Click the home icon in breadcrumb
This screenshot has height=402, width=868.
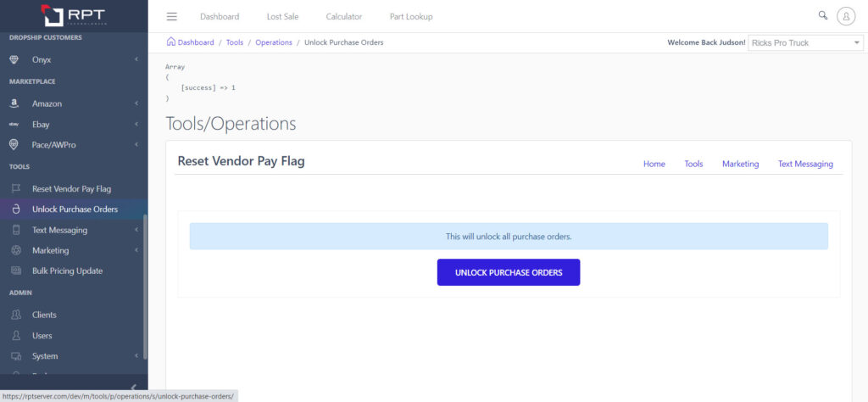[x=171, y=42]
